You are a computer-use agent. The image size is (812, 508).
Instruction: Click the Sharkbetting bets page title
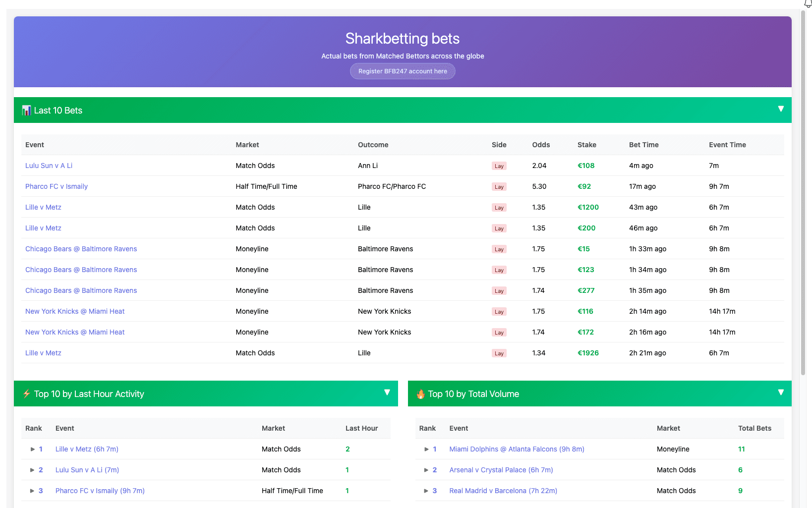(x=403, y=39)
